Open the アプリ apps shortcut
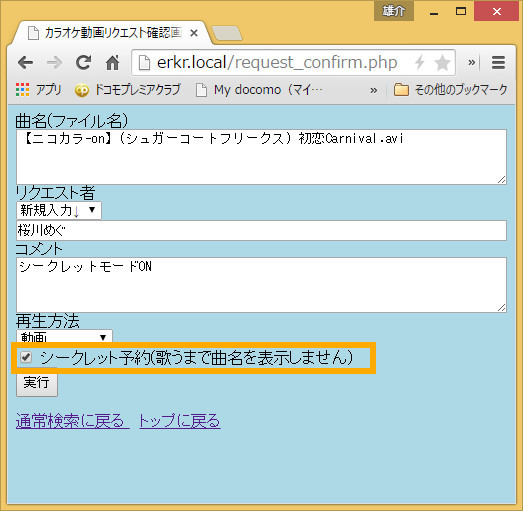 39,90
